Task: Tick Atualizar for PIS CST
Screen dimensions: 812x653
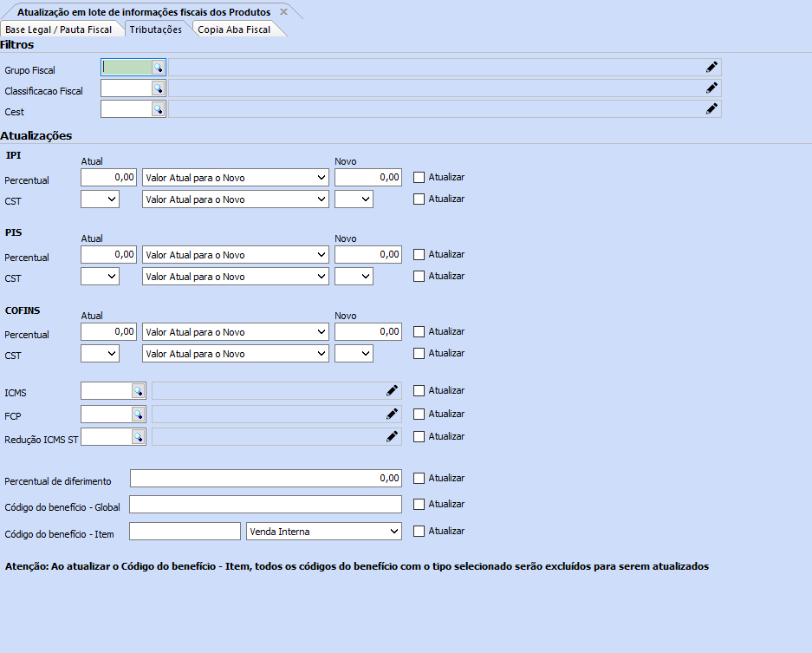Action: pos(419,277)
